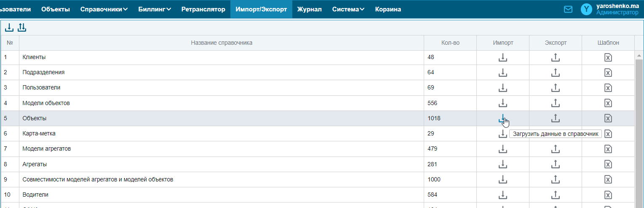
Task: Download Excel template for Пользователи row
Action: pos(608,88)
